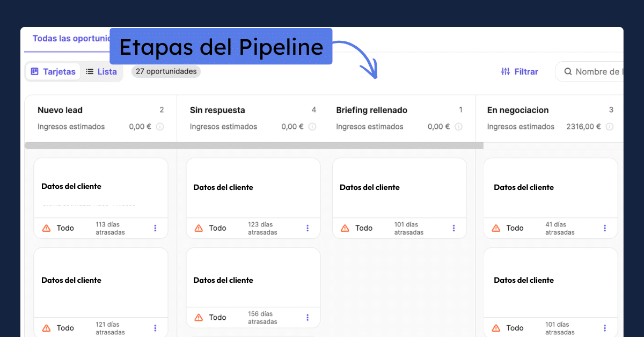
Task: Show info for Briefing rellenado ingresos estimados
Action: click(459, 127)
